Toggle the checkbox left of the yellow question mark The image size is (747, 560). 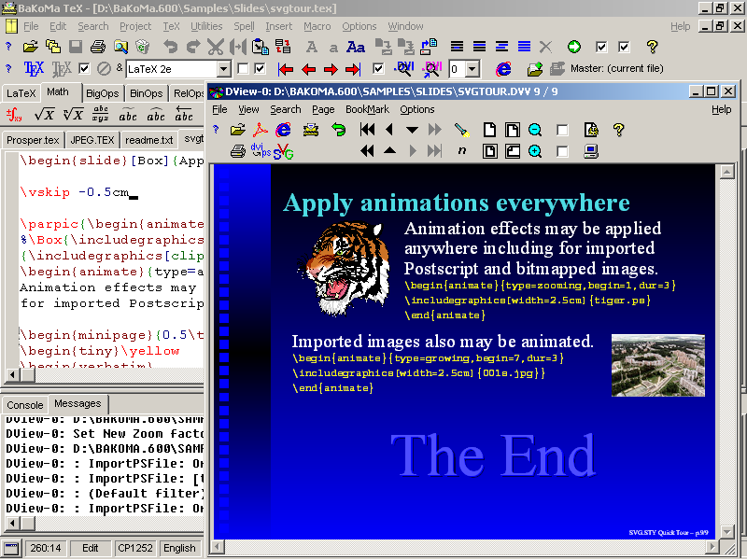click(x=625, y=46)
